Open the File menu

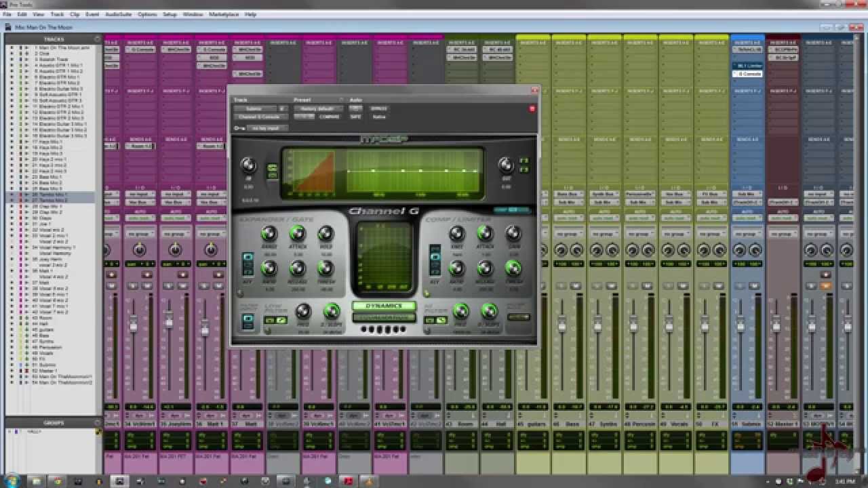pos(6,14)
